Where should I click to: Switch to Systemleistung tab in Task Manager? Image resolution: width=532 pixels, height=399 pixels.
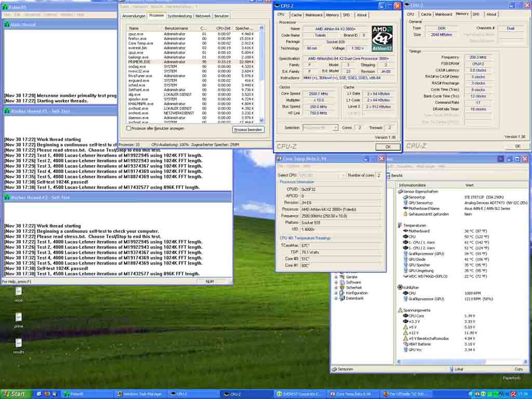179,16
